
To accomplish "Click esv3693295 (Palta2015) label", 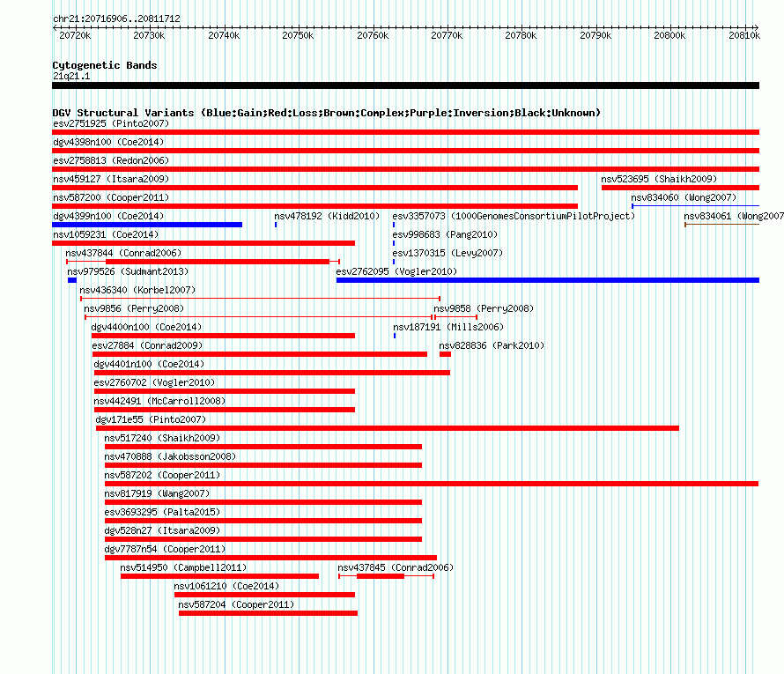I will point(162,512).
